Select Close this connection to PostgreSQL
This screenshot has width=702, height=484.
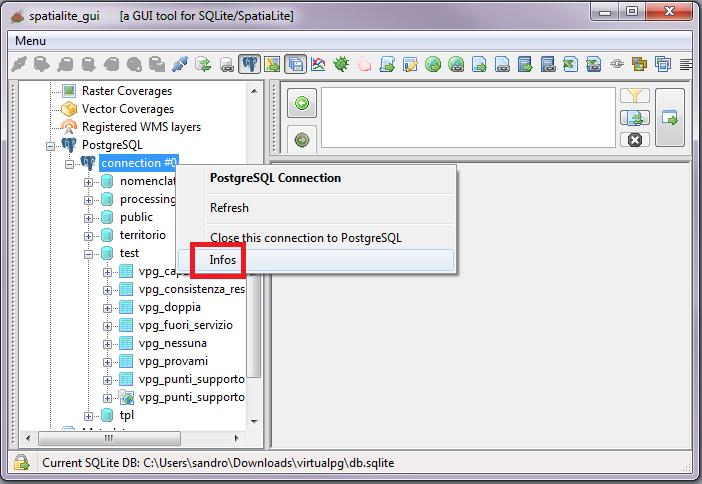click(306, 238)
